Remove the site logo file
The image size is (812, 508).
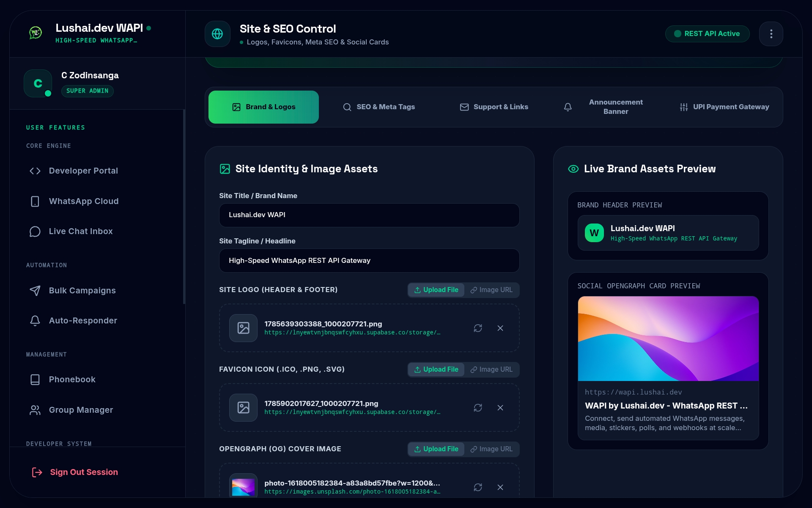(x=500, y=328)
